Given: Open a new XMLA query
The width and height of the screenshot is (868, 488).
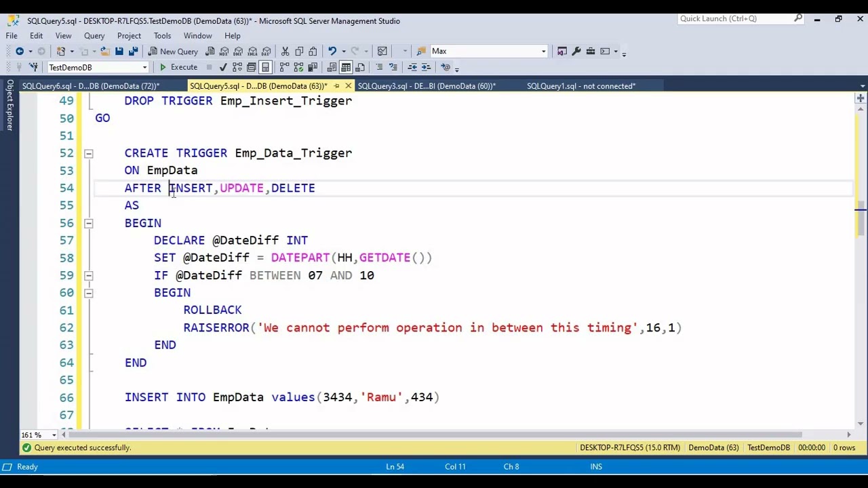Looking at the screenshot, I should [252, 51].
